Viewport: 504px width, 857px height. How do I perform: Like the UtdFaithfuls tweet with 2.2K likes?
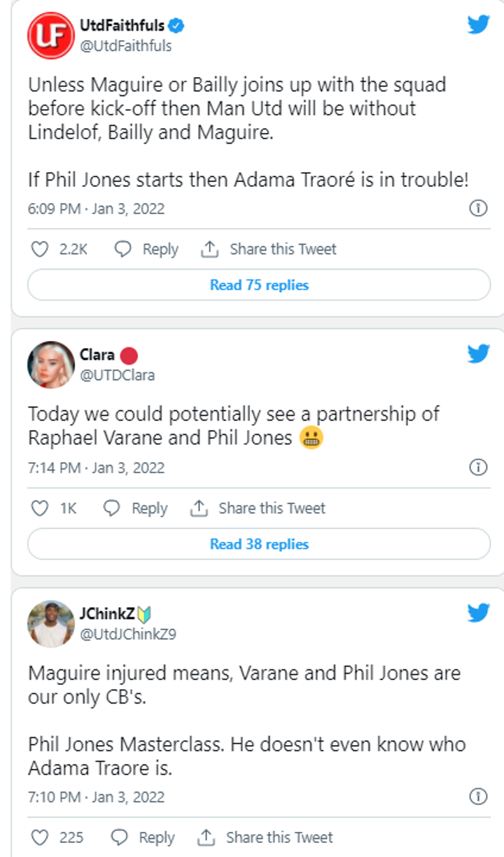[41, 249]
